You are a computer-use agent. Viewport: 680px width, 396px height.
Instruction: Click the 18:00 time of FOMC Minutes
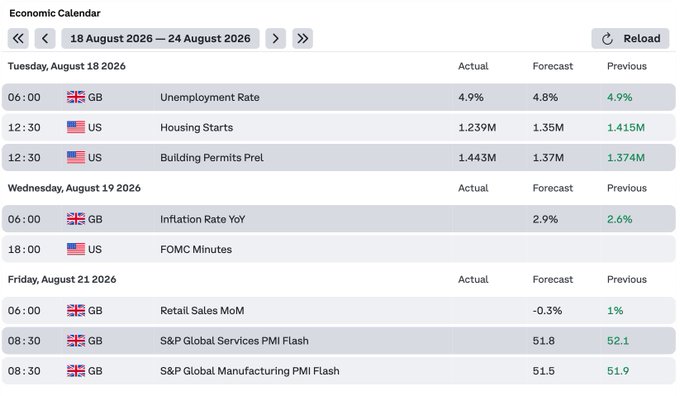click(x=24, y=249)
